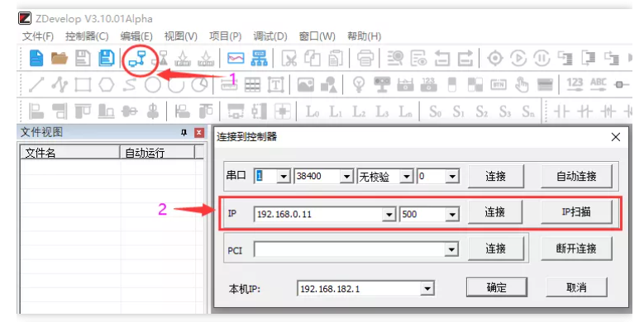Click the 确定 button
644x322 pixels.
(497, 287)
